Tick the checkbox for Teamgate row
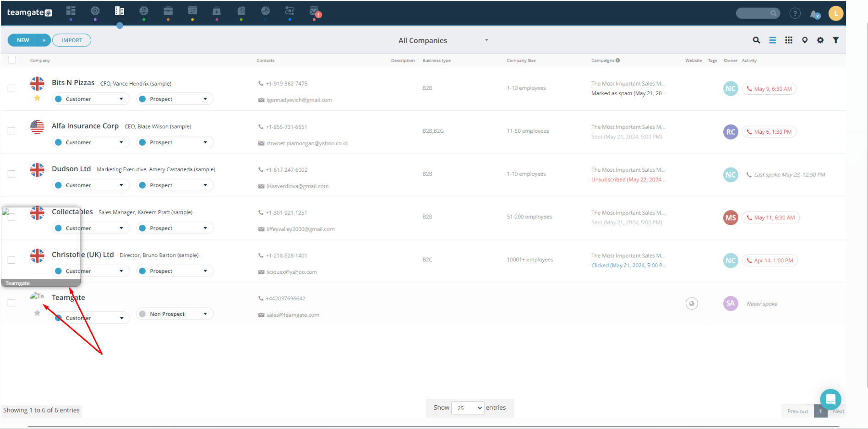 click(11, 303)
